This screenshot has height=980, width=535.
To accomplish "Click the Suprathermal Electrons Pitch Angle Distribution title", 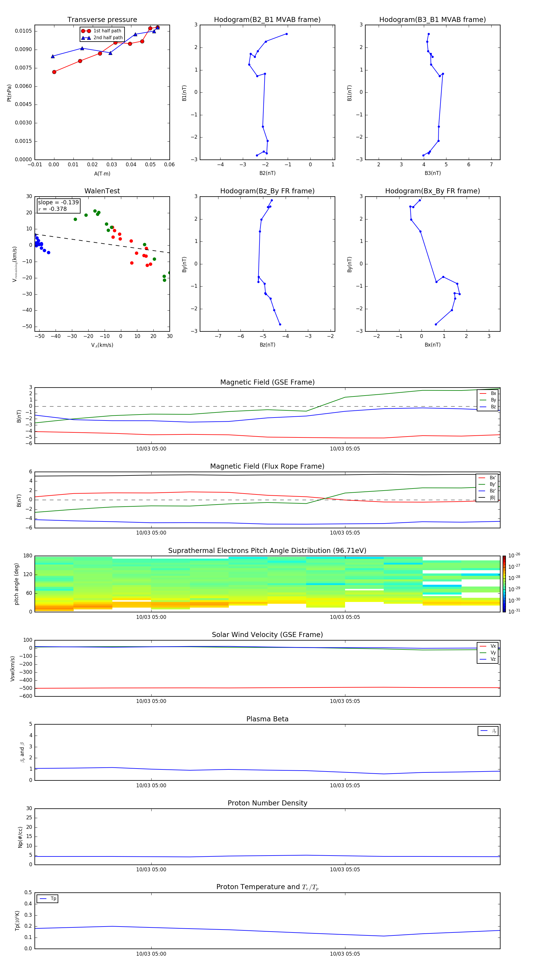I will pos(267,551).
